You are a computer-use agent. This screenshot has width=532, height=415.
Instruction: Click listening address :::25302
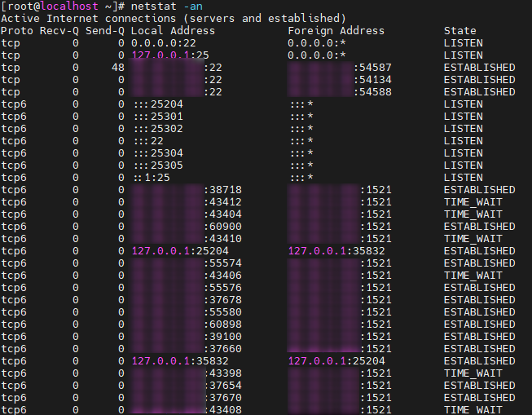pyautogui.click(x=158, y=129)
